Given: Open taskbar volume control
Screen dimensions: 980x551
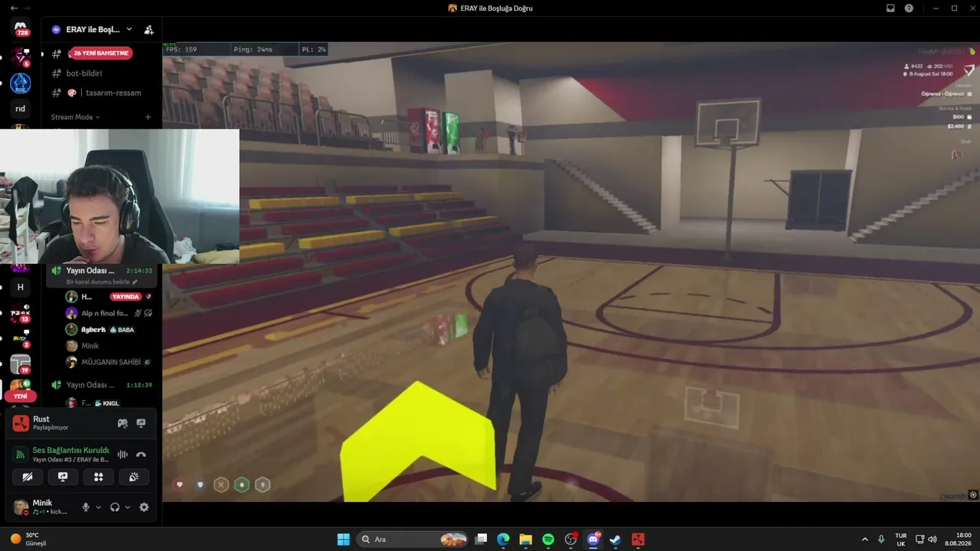Looking at the screenshot, I should (933, 540).
